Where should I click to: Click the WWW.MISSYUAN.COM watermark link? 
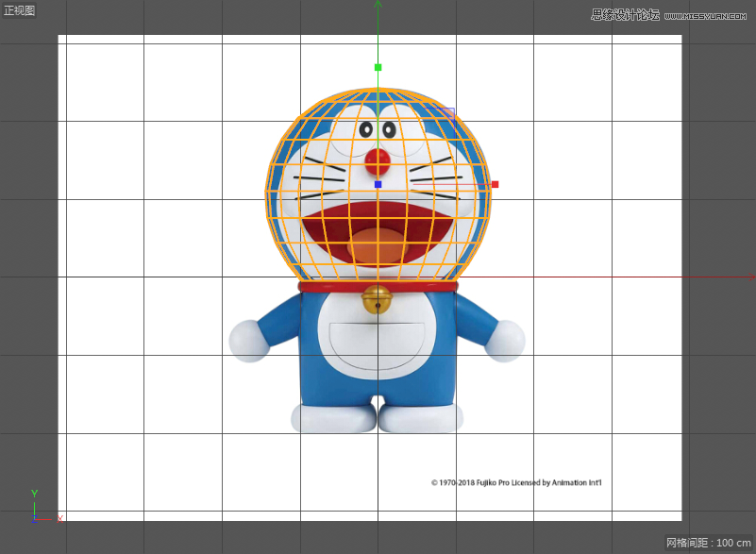(x=704, y=13)
